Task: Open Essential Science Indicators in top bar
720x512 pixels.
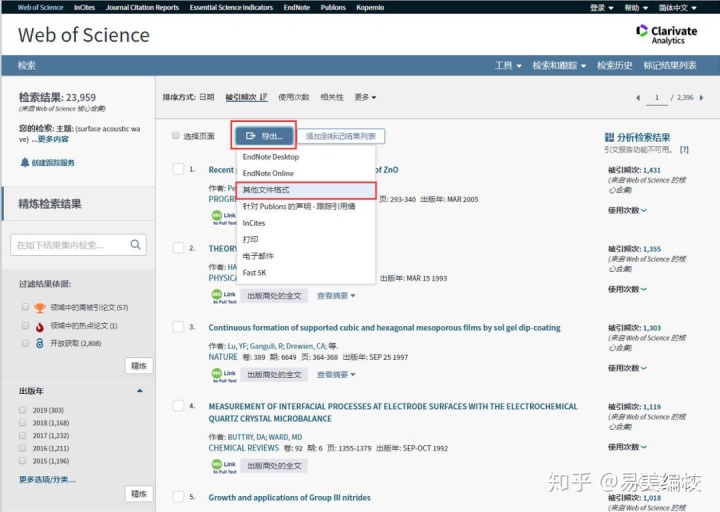Action: point(231,7)
